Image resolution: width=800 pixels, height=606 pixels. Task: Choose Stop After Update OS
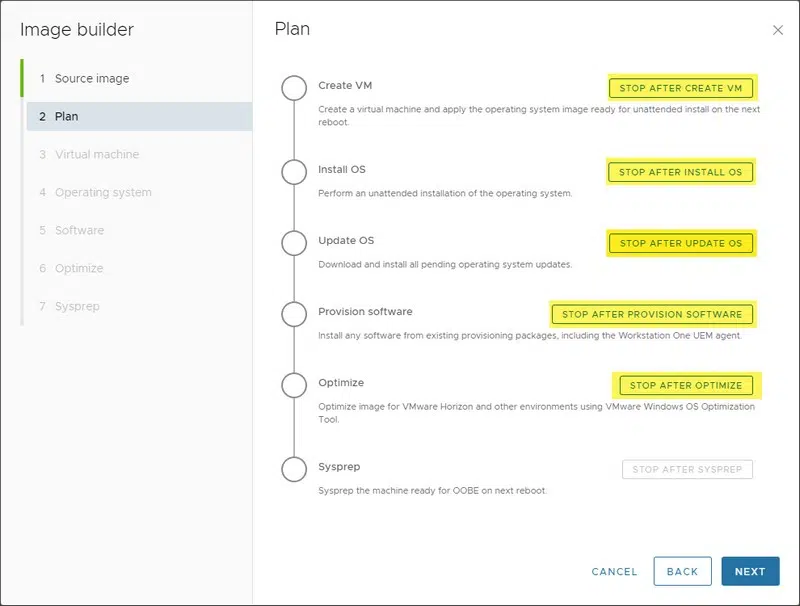click(x=681, y=243)
